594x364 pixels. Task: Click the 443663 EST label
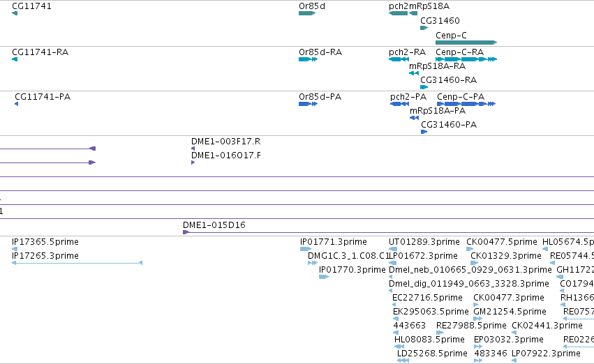coord(410,326)
